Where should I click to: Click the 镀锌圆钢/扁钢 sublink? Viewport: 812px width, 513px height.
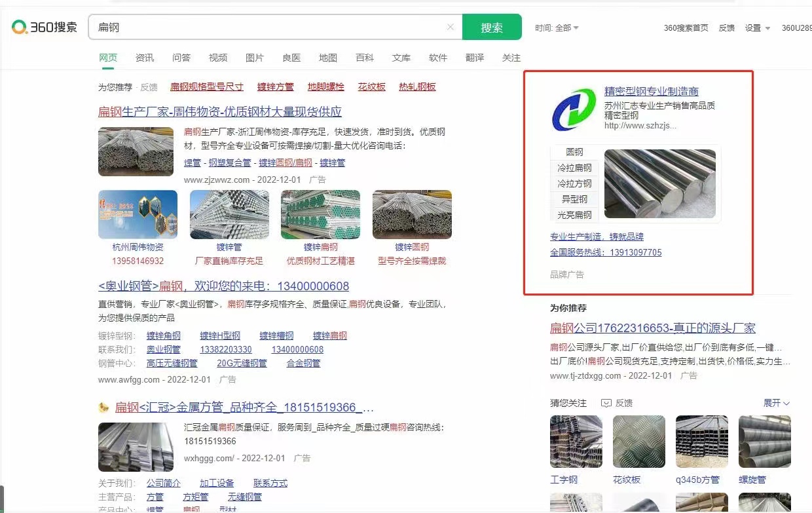[x=286, y=162]
